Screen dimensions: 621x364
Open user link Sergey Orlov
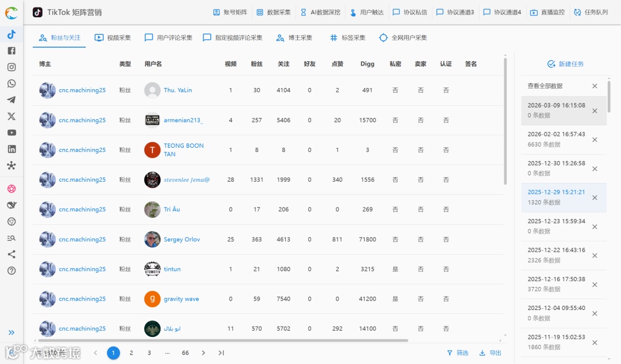pos(182,239)
